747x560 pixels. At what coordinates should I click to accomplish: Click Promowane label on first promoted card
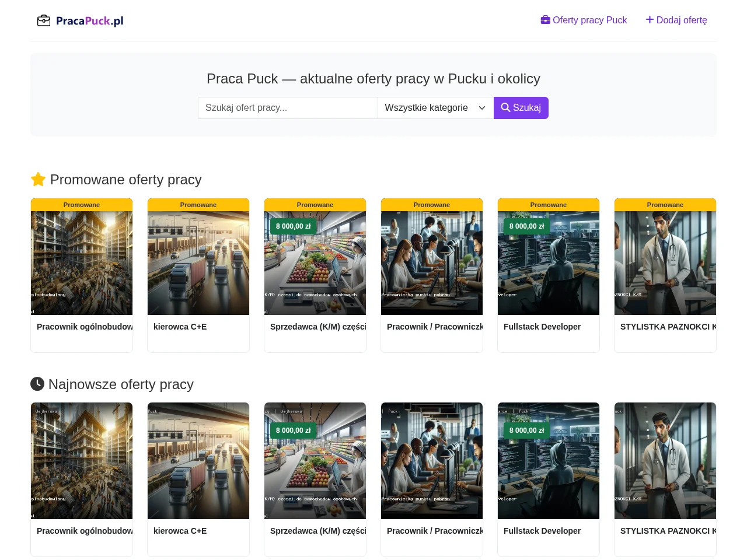(x=82, y=205)
